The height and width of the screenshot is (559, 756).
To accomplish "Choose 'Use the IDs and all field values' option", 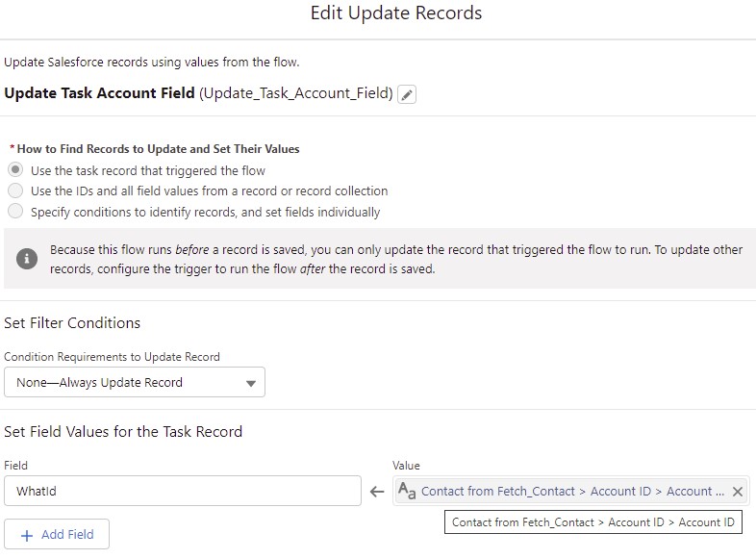I will pyautogui.click(x=15, y=191).
